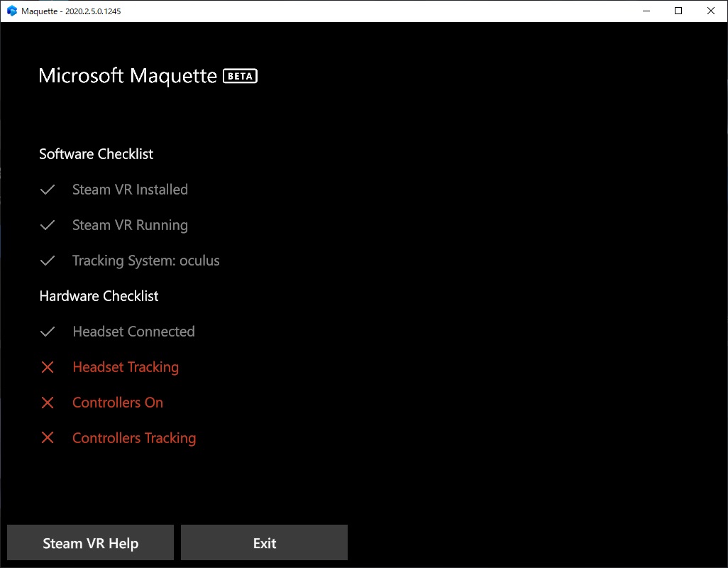Click the red X beside Headset Tracking

48,367
